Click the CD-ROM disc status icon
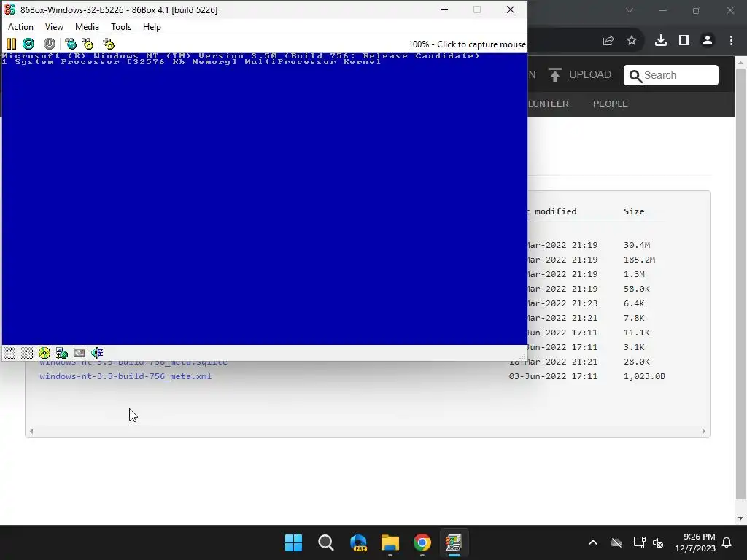The height and width of the screenshot is (560, 747). pos(44,353)
